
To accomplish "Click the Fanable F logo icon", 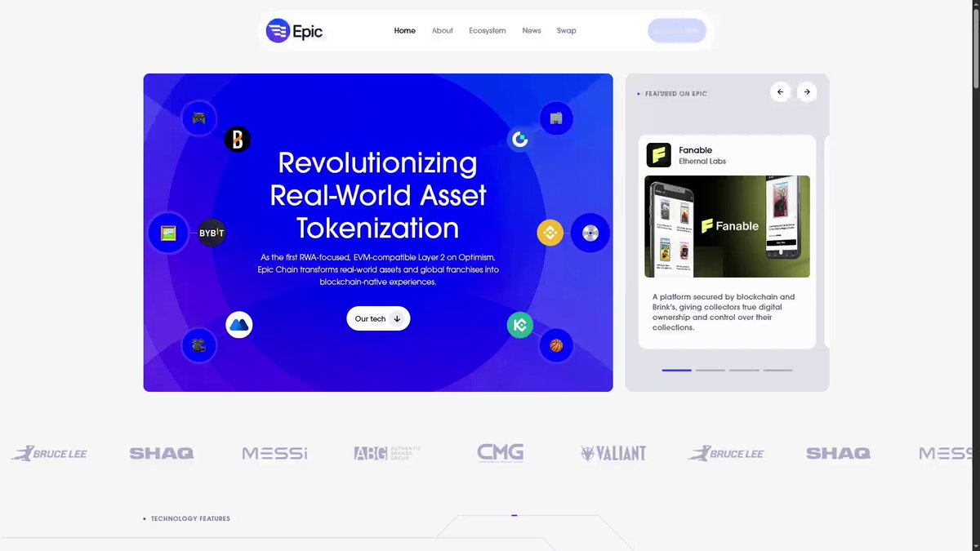I will coord(659,155).
